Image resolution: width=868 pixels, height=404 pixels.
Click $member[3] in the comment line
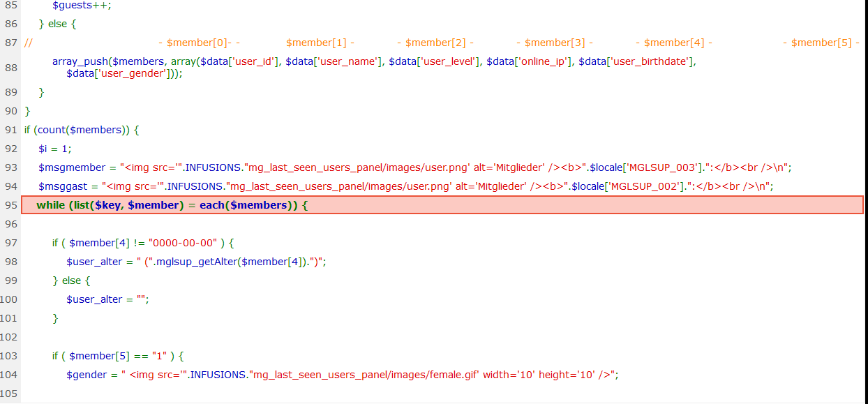tap(555, 43)
